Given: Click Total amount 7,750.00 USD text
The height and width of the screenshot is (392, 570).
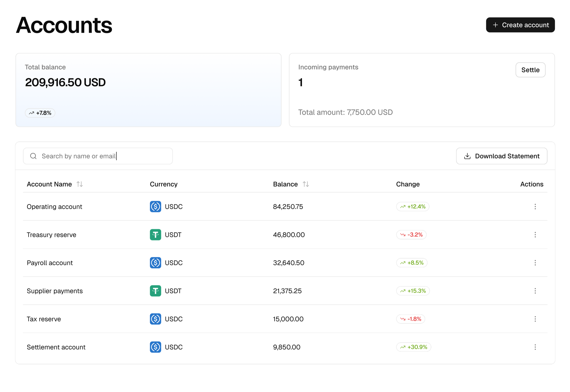Looking at the screenshot, I should (345, 112).
